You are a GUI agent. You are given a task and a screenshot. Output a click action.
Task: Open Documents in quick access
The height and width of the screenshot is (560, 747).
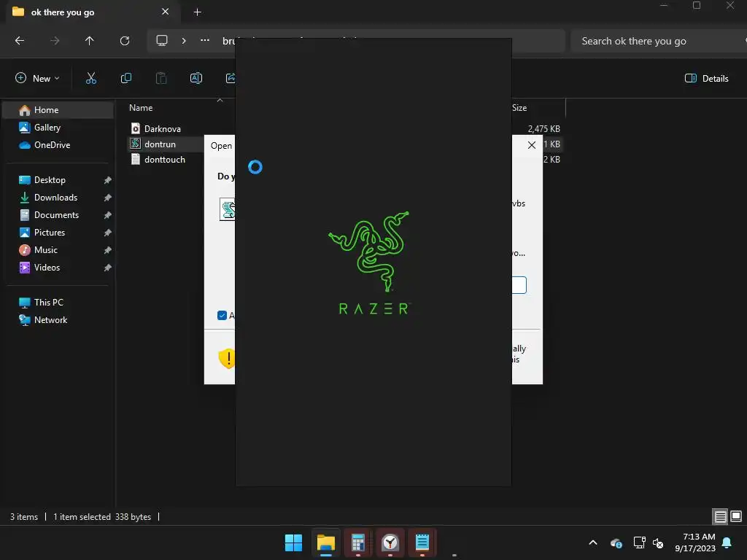coord(58,215)
